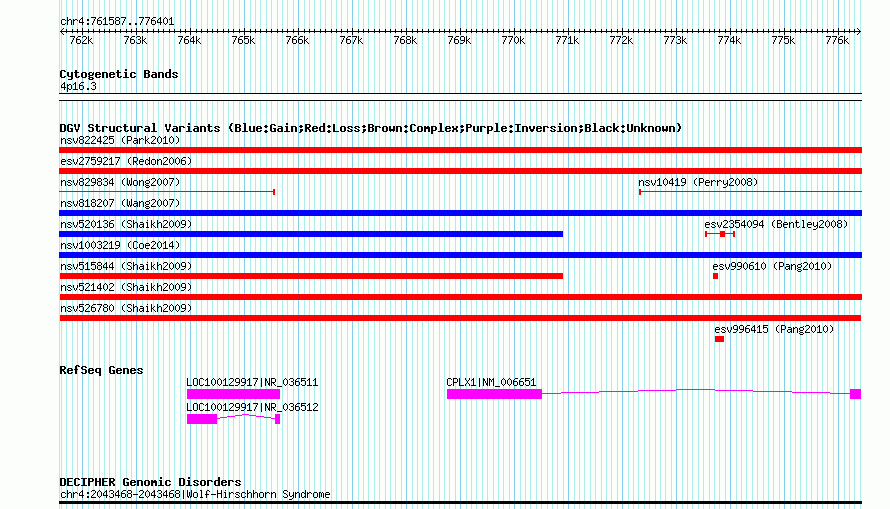890x509 pixels.
Task: Click the 763k ruler label
Action: [x=135, y=40]
